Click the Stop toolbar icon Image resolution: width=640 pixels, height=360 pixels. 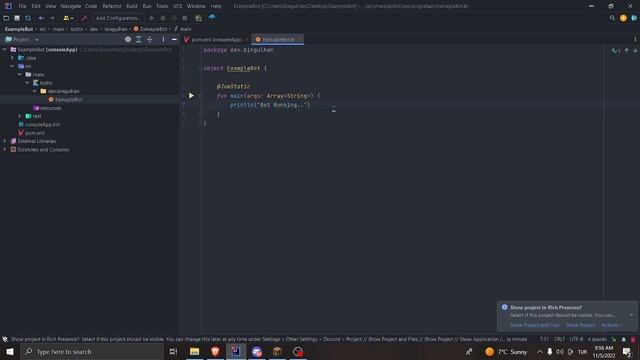click(185, 18)
